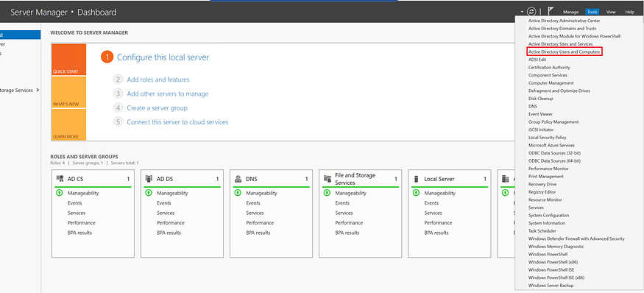Click Create a server group
Image resolution: width=644 pixels, height=293 pixels.
click(x=157, y=108)
